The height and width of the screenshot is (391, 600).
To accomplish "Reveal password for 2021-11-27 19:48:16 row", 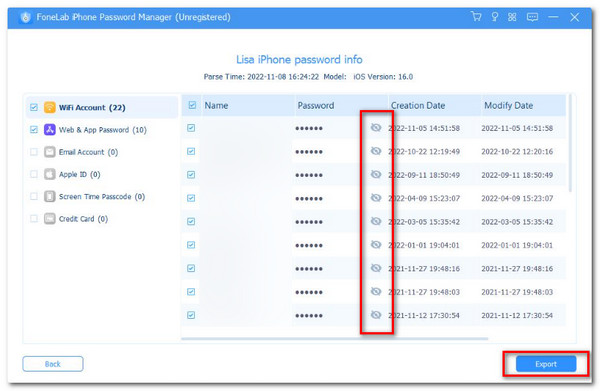I will pyautogui.click(x=376, y=268).
